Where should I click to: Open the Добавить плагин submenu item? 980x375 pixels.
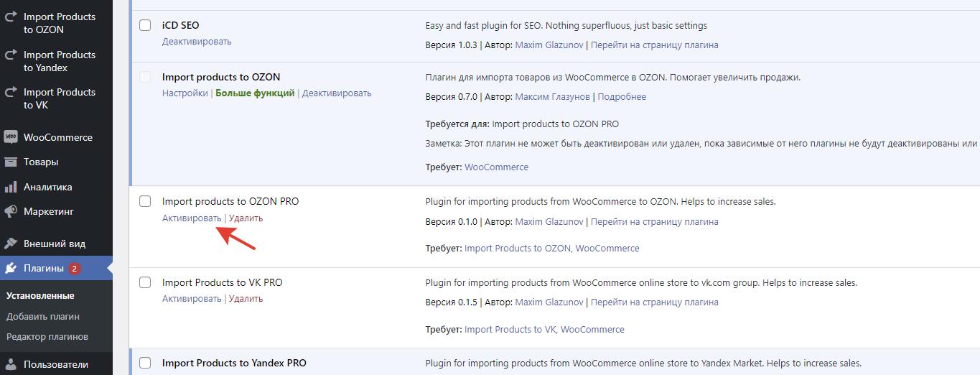point(43,316)
